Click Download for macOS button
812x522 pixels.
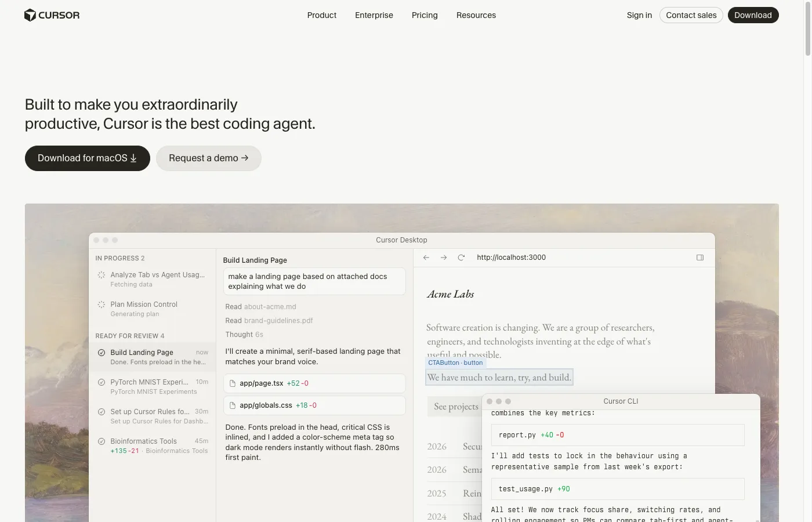coord(87,158)
